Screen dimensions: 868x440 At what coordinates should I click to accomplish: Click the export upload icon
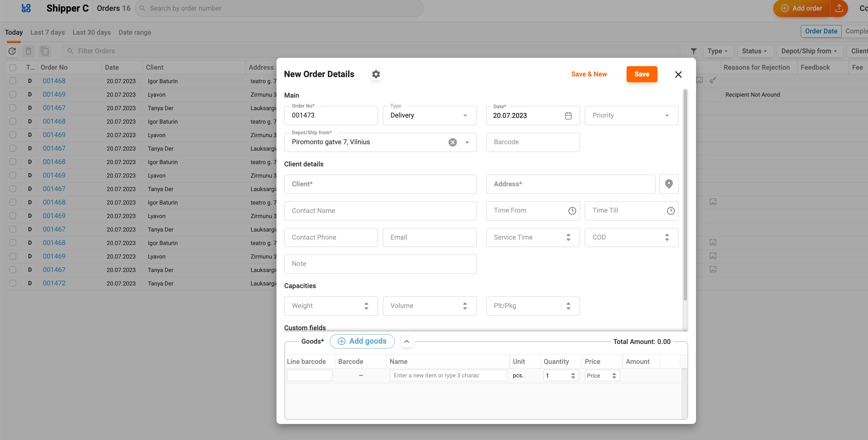[x=839, y=8]
